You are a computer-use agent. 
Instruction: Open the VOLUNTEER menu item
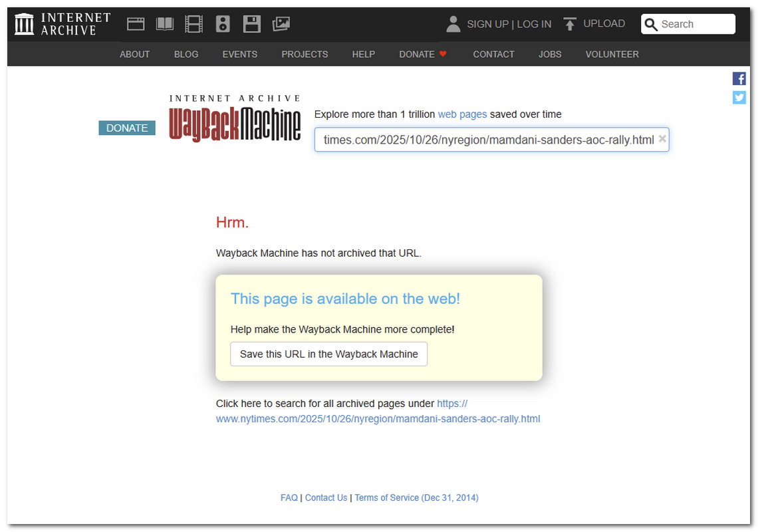click(x=612, y=54)
